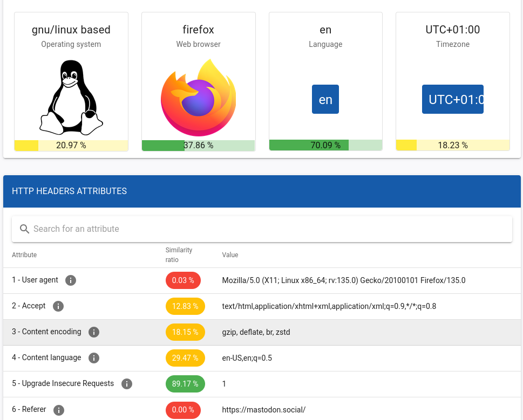Click the info icon next to User agent
Image resolution: width=523 pixels, height=420 pixels.
70,280
